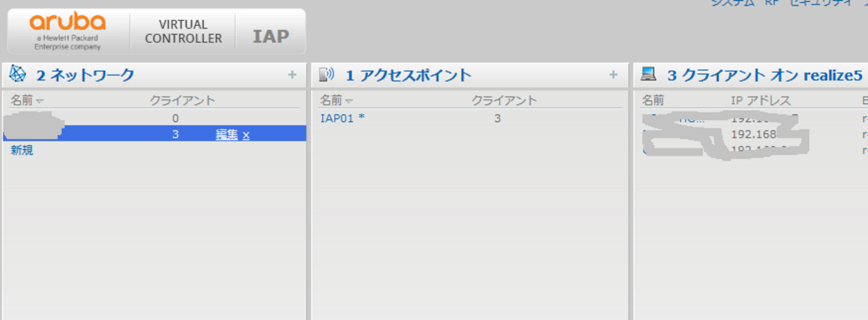Select the network row with 0 clients
The height and width of the screenshot is (320, 868).
pyautogui.click(x=154, y=118)
